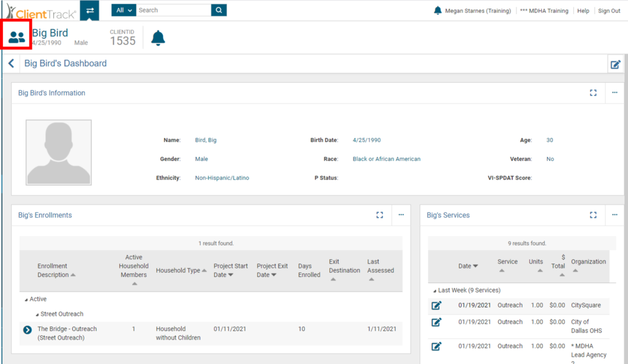Edit the City of Dallas OHS service

[x=436, y=322]
